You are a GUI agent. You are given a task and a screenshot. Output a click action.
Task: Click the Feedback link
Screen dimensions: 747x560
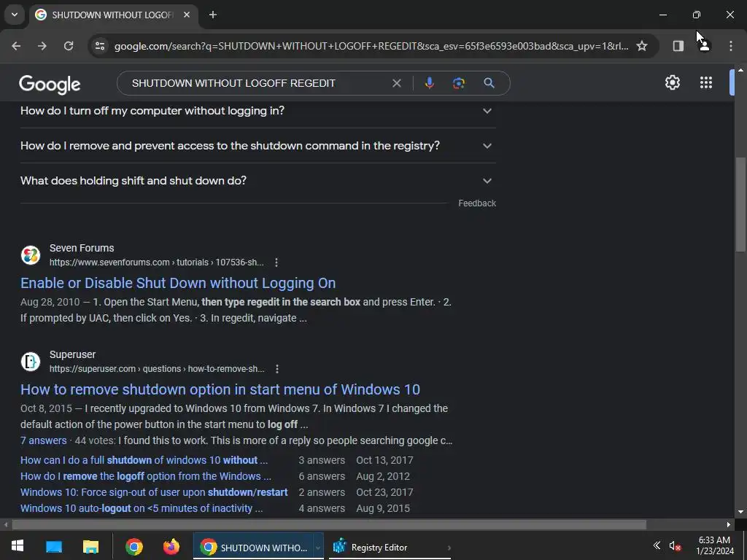click(x=477, y=203)
